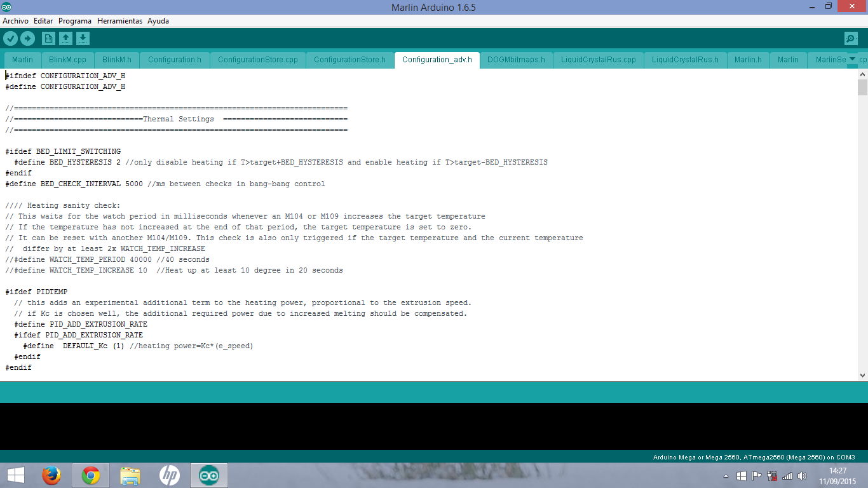Click the Verify sketch checkmark icon

[10, 39]
